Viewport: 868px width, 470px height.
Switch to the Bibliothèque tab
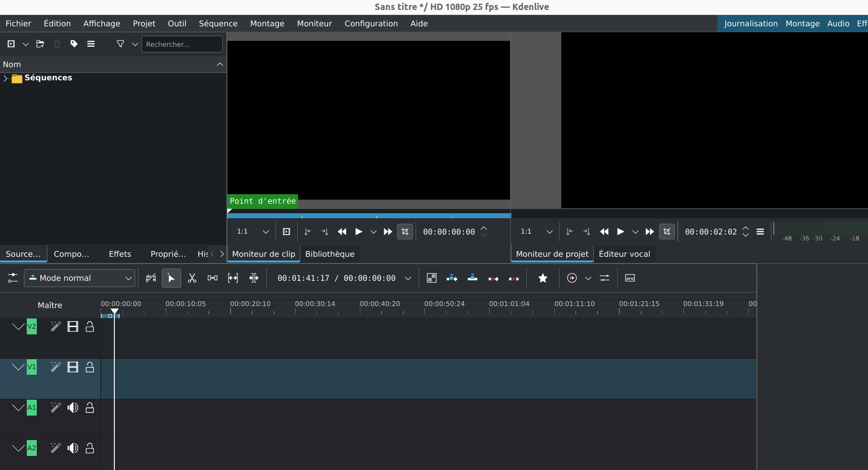click(329, 254)
